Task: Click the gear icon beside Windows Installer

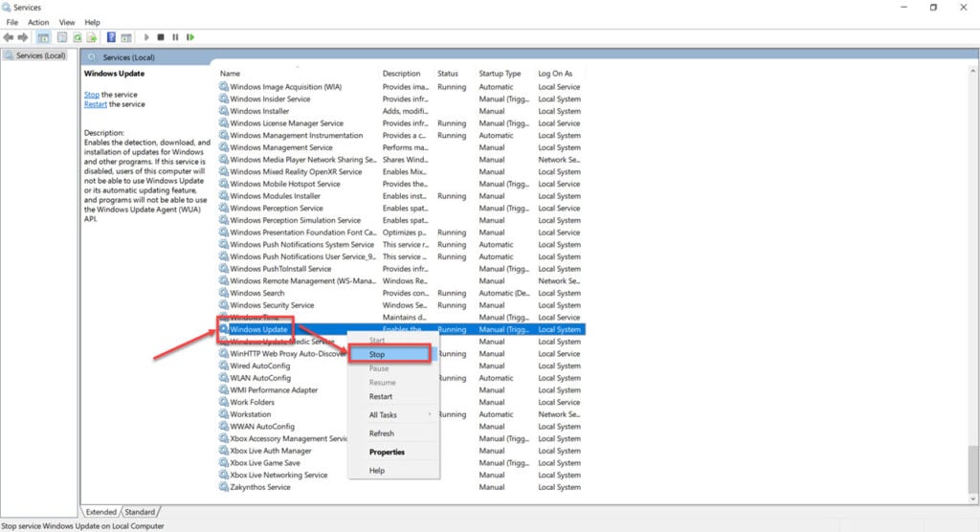Action: click(x=224, y=111)
